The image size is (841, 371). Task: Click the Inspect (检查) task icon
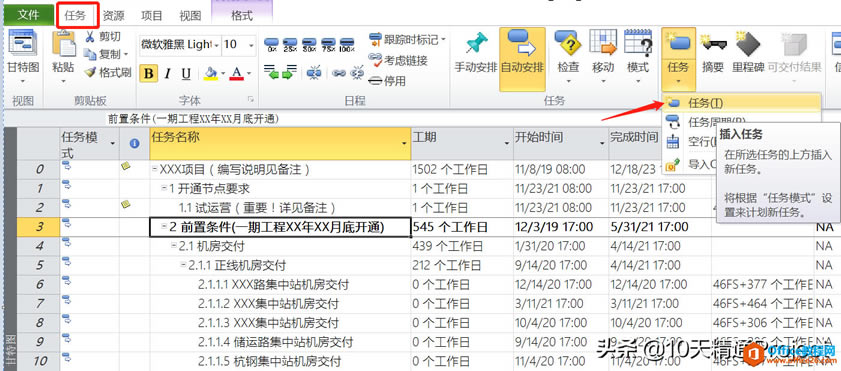568,44
